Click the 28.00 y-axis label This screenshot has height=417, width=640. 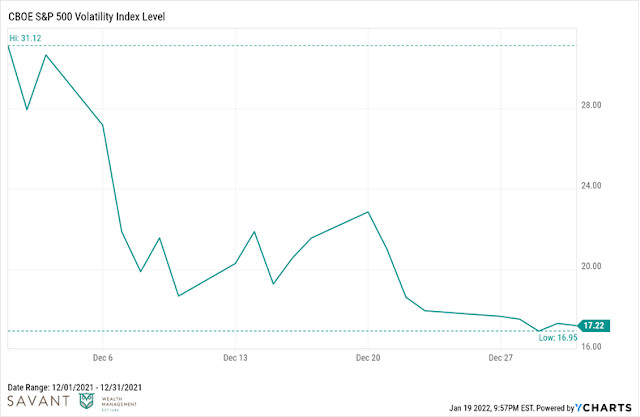click(591, 105)
